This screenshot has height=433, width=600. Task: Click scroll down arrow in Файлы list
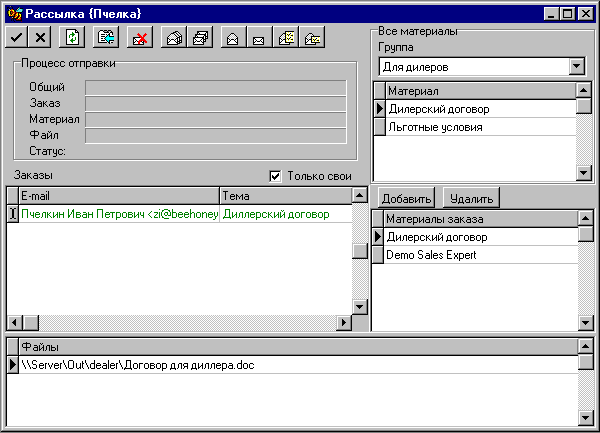point(585,417)
